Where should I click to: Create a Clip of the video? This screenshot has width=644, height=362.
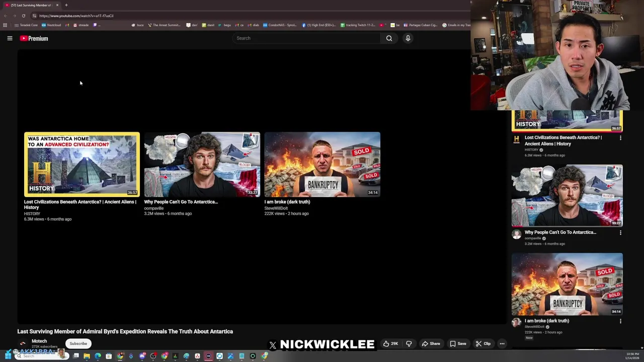pyautogui.click(x=483, y=344)
